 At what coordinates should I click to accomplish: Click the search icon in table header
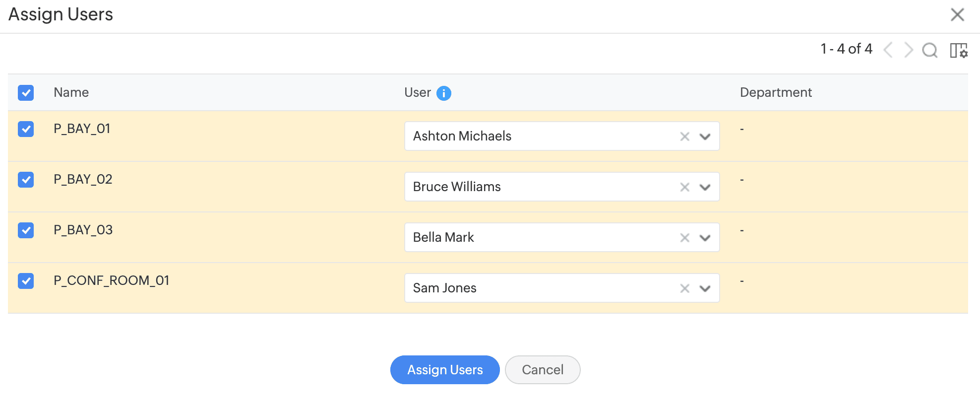929,50
